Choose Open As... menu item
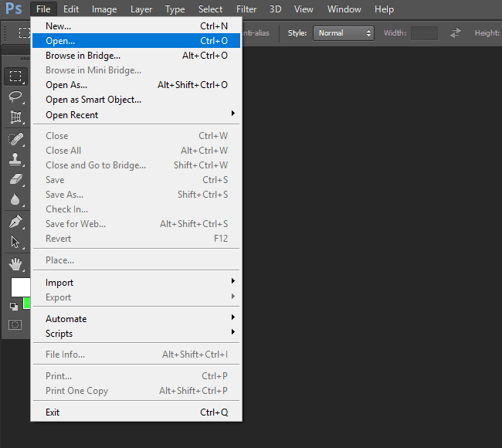This screenshot has width=502, height=448. (x=136, y=85)
